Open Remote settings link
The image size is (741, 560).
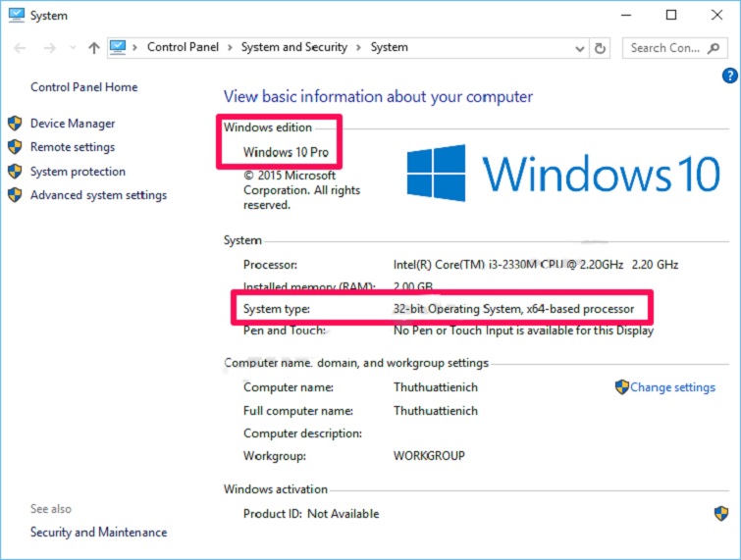coord(73,147)
